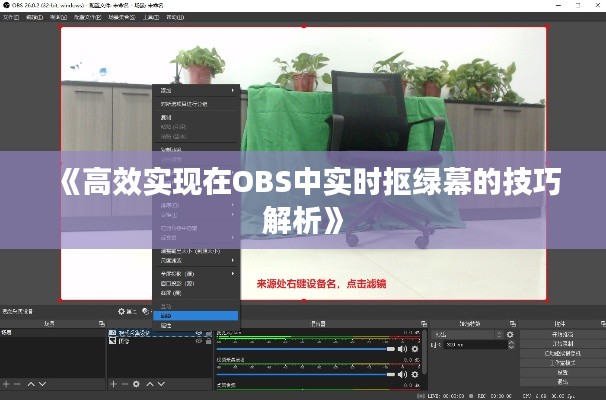This screenshot has width=606, height=400.
Task: Add a new scene with plus icon
Action: click(x=6, y=384)
